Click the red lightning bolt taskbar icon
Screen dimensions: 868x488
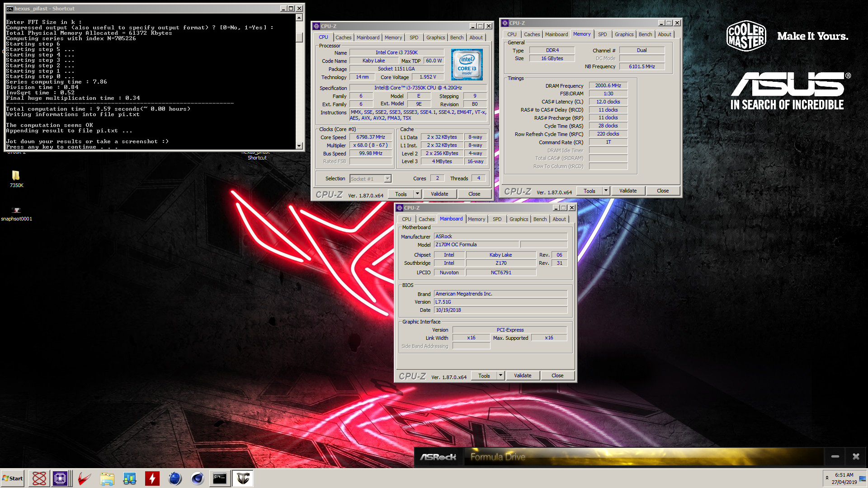coord(152,479)
